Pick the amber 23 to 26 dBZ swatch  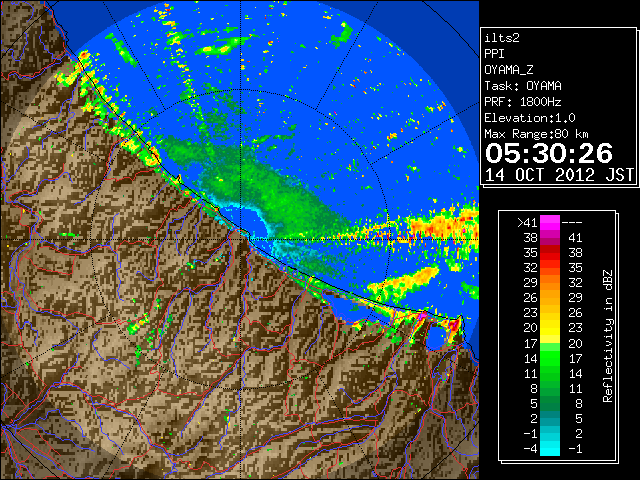[550, 313]
